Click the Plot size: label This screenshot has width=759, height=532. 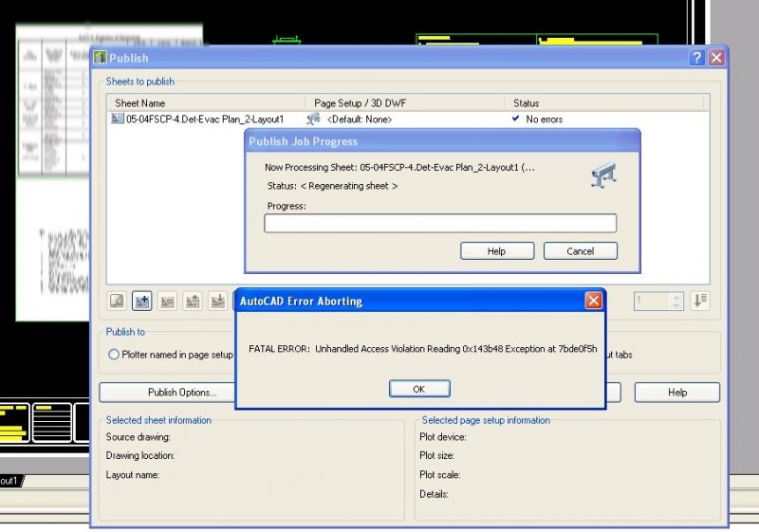click(x=437, y=455)
